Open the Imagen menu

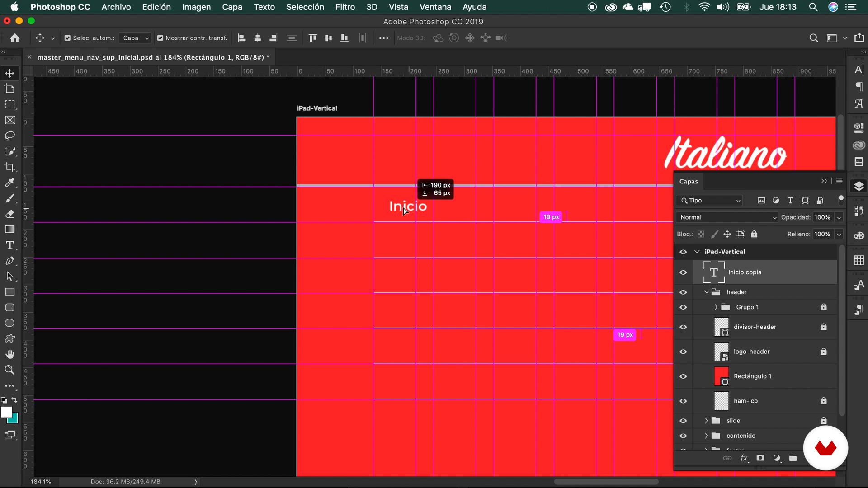click(196, 7)
